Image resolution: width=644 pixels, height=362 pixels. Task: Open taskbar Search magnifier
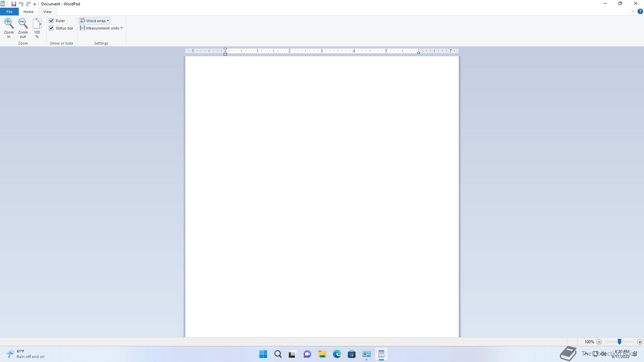pos(278,354)
